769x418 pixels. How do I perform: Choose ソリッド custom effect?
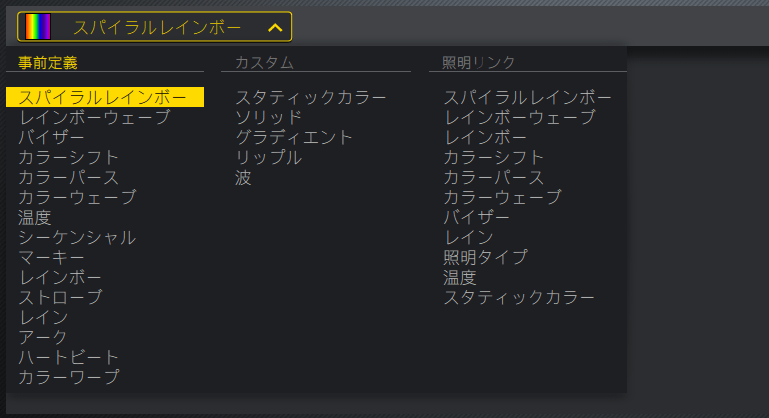click(x=268, y=117)
